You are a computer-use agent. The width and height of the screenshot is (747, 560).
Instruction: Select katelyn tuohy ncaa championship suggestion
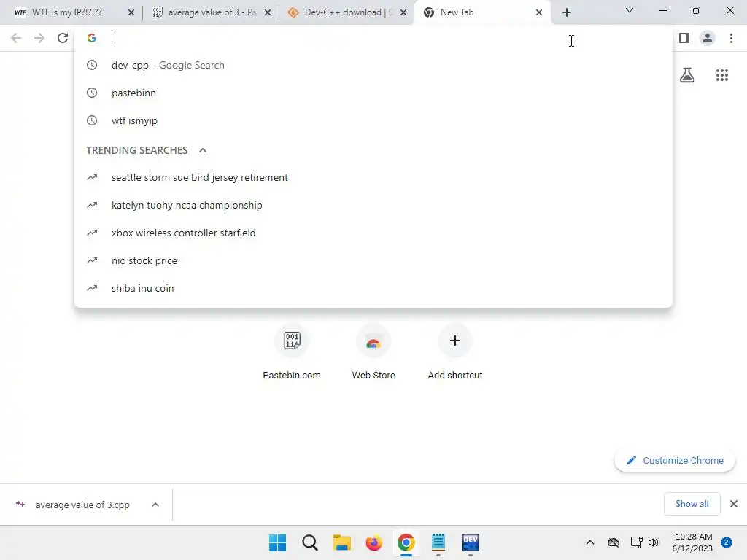point(373,205)
